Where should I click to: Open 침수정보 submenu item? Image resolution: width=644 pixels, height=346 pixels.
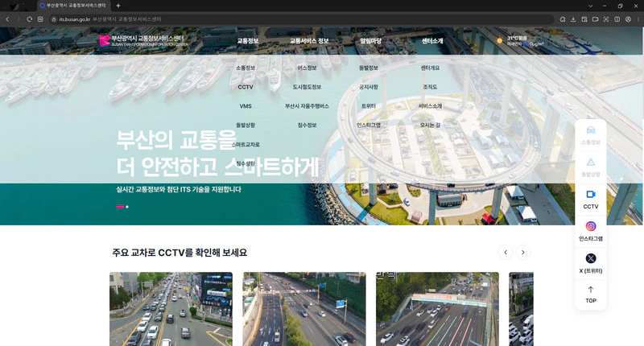(x=308, y=126)
